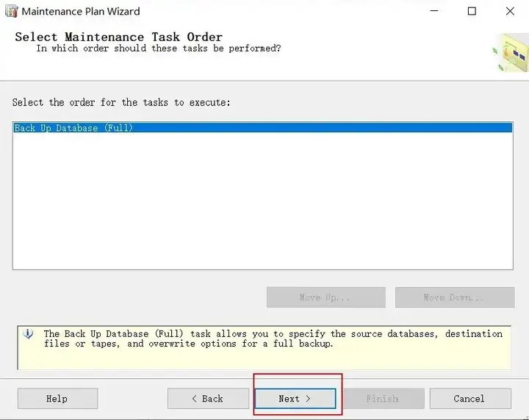Click the 'Select the order for the tasks' label
The image size is (529, 420).
pos(121,102)
